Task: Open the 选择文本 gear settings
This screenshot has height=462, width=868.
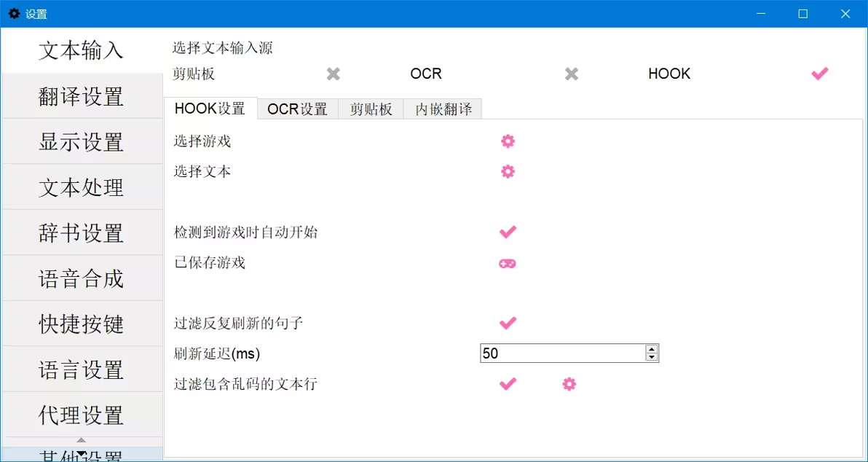Action: coord(508,172)
